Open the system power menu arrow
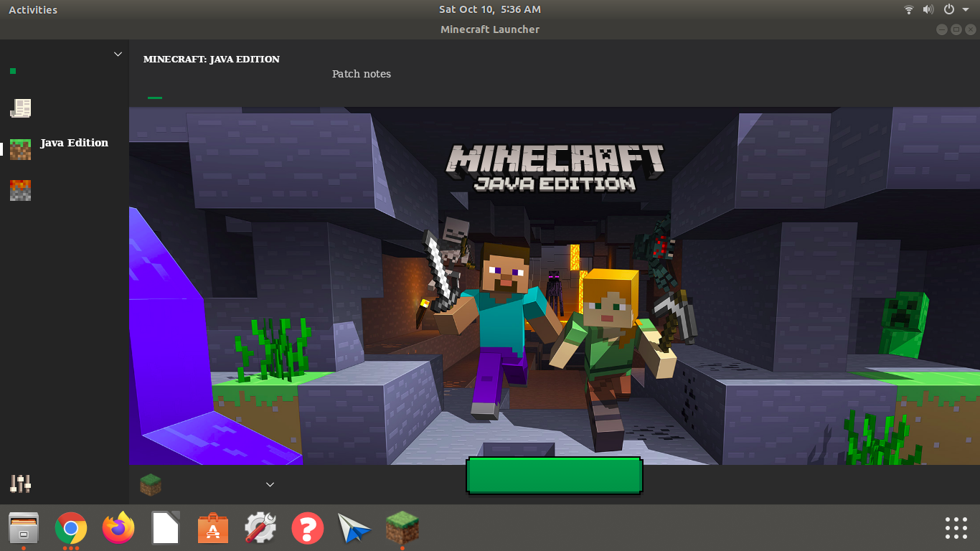The height and width of the screenshot is (551, 980). [966, 10]
